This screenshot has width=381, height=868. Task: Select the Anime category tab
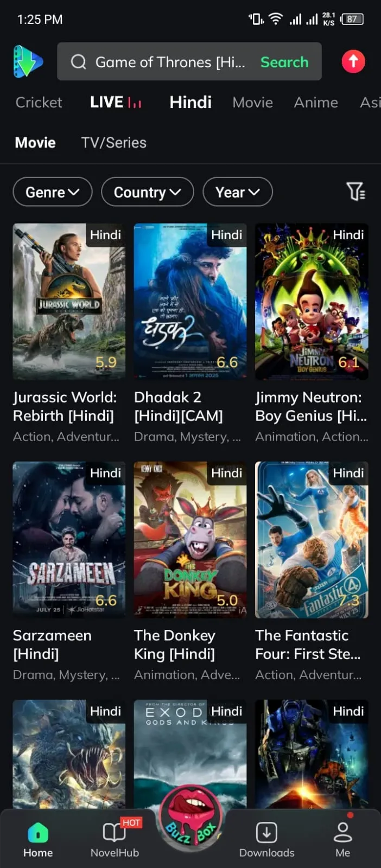[x=316, y=103]
